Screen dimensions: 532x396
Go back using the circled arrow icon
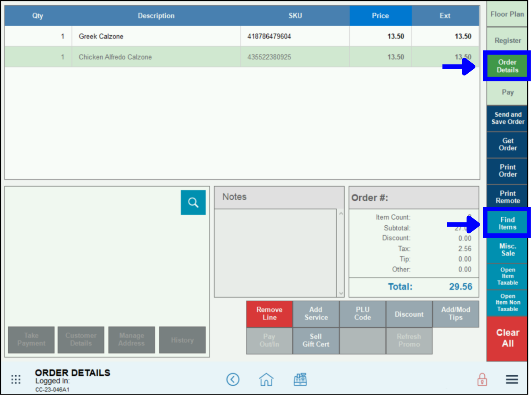tap(233, 379)
